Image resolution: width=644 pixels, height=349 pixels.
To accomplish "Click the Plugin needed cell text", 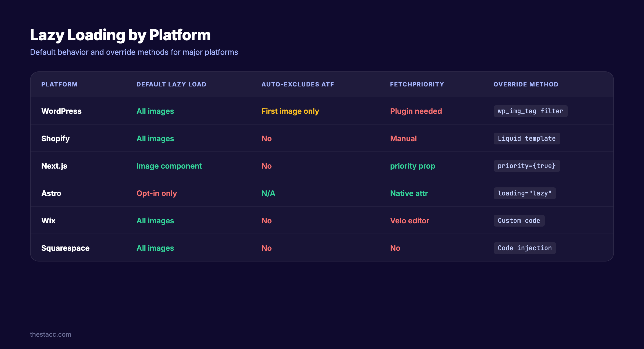I will (x=416, y=111).
